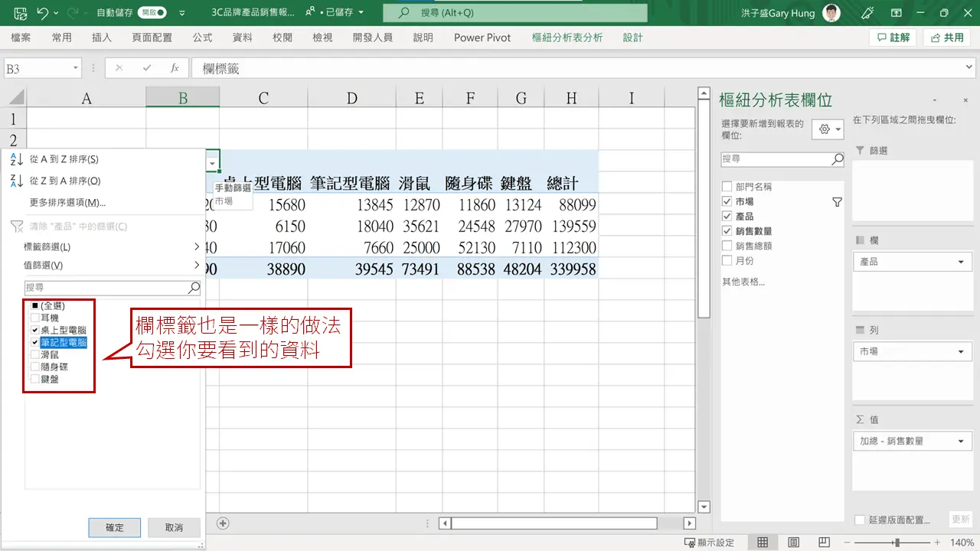This screenshot has height=551, width=980.
Task: Check the 滑鼠 filter checkbox
Action: 34,354
